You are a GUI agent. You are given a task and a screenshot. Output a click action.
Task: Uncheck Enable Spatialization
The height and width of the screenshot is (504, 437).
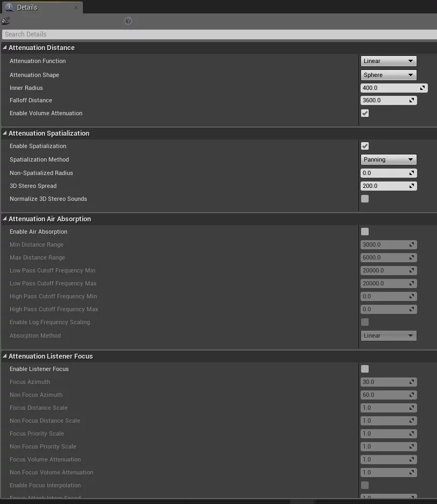coord(365,146)
